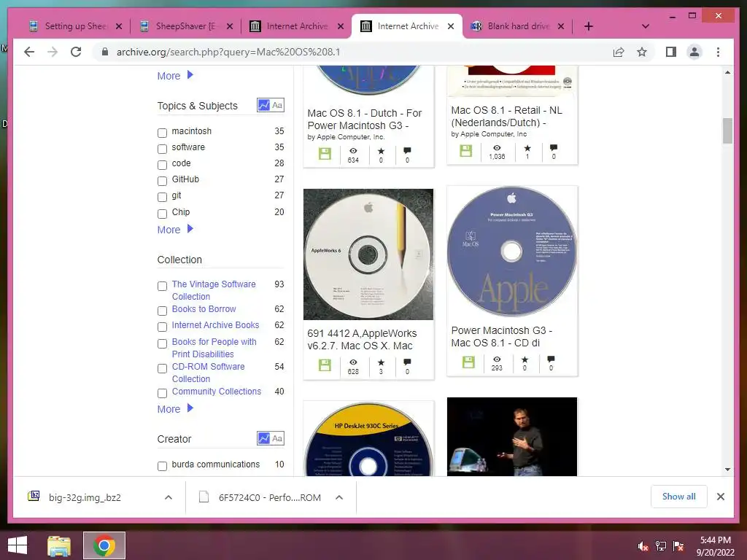Switch to Setting up Shee tab
This screenshot has width=747, height=560.
tap(75, 26)
